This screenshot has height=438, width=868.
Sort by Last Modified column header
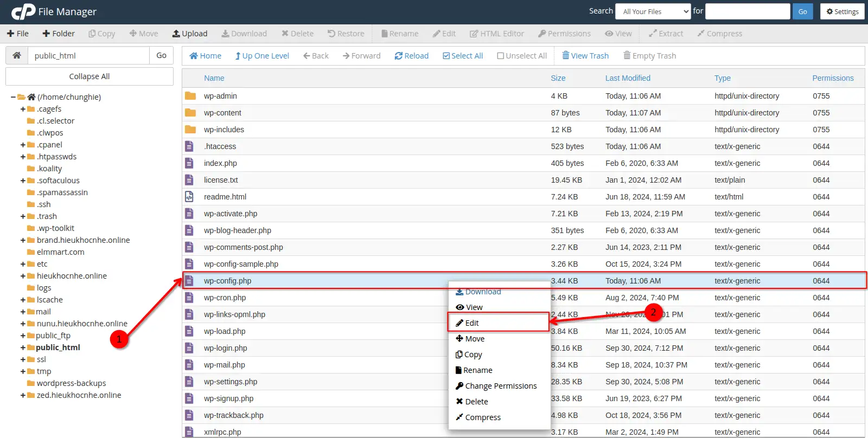[628, 78]
